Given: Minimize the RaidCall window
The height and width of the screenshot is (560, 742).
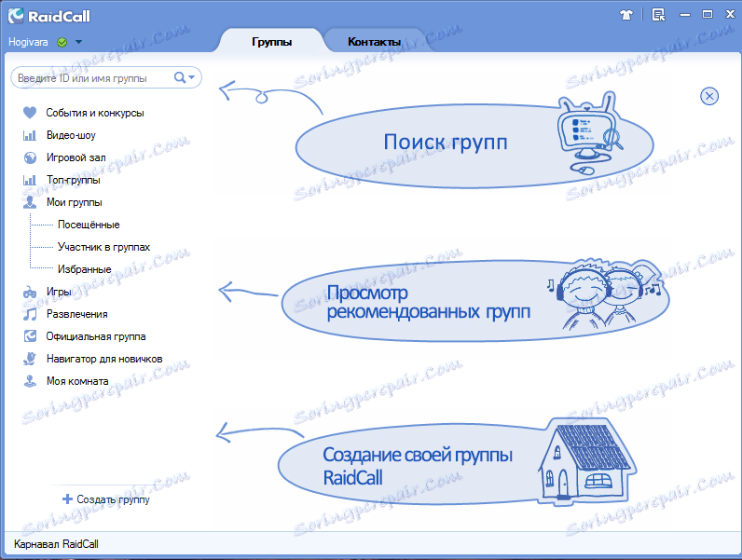Looking at the screenshot, I should (685, 15).
